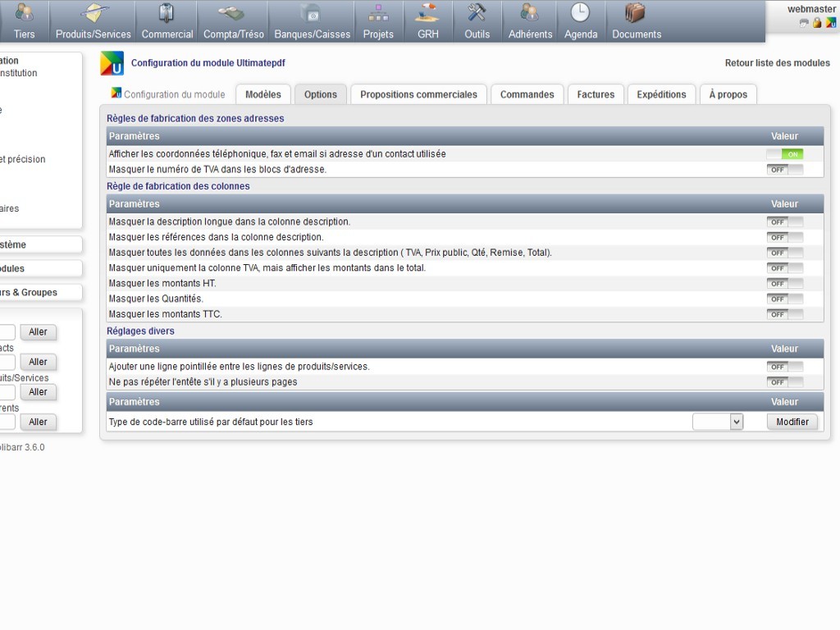The width and height of the screenshot is (840, 630).
Task: Open the Documents folder icon
Action: click(x=636, y=13)
